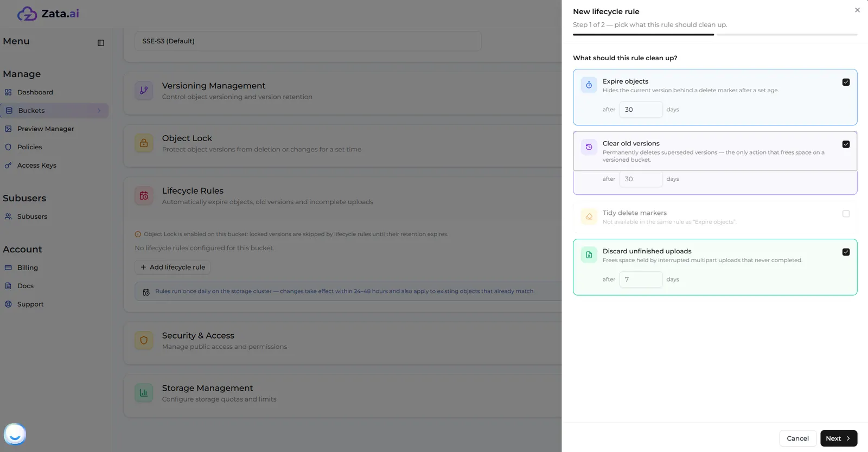Click the Object Lock padlock icon
The width and height of the screenshot is (868, 452).
click(144, 143)
